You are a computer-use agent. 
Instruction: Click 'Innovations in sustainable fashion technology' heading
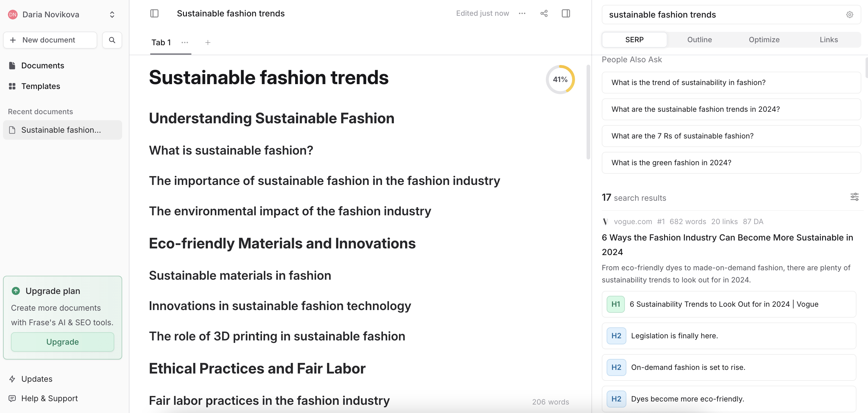280,306
